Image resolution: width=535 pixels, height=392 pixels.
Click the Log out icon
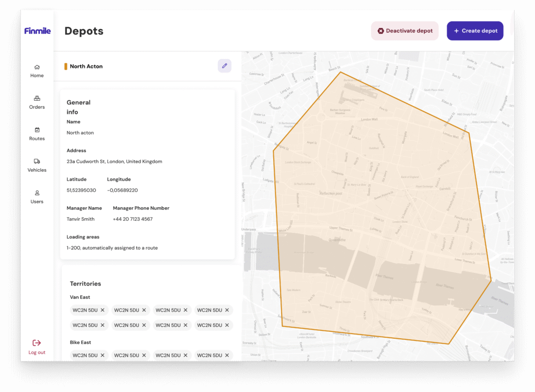pyautogui.click(x=37, y=343)
